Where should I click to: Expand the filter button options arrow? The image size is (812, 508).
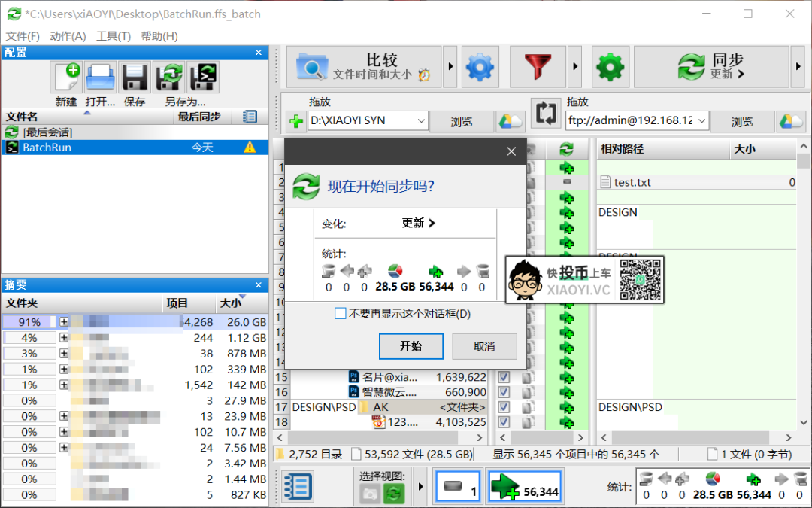[575, 67]
